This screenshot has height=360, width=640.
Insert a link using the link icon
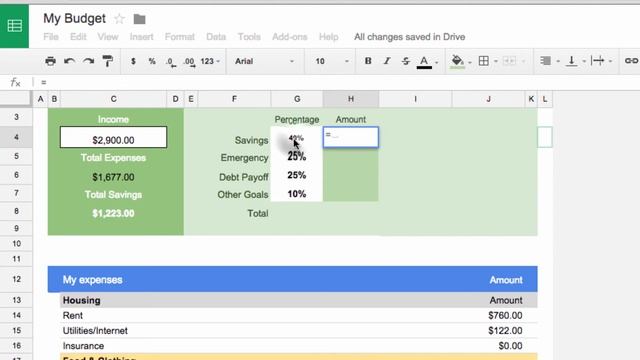[631, 61]
